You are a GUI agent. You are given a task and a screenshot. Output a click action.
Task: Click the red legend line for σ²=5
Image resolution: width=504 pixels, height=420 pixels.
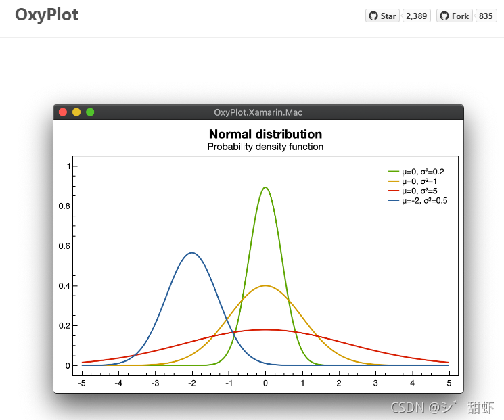tap(394, 191)
